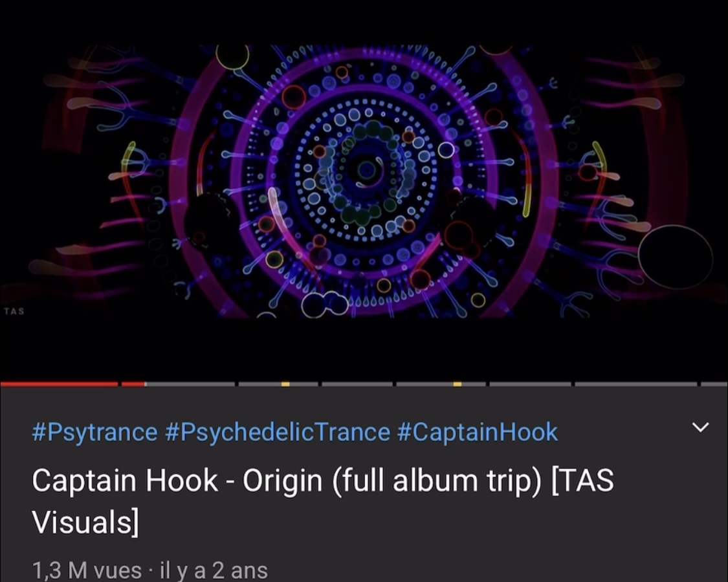
Task: Open the #CaptainHook hashtag
Action: [478, 432]
